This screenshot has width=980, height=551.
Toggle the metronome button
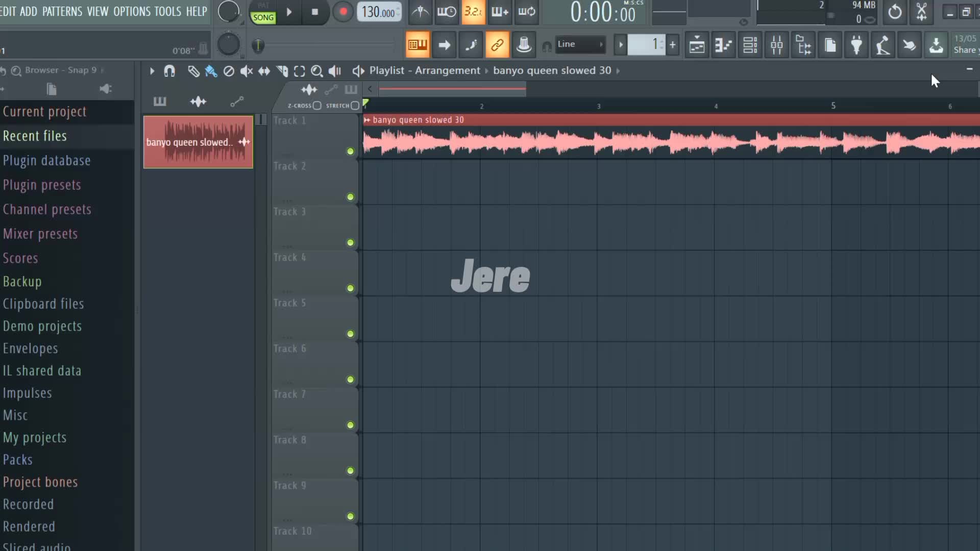(x=420, y=12)
